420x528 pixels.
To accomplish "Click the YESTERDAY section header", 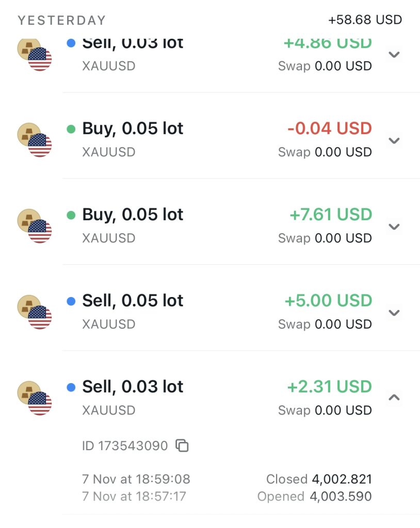I will 62,21.
